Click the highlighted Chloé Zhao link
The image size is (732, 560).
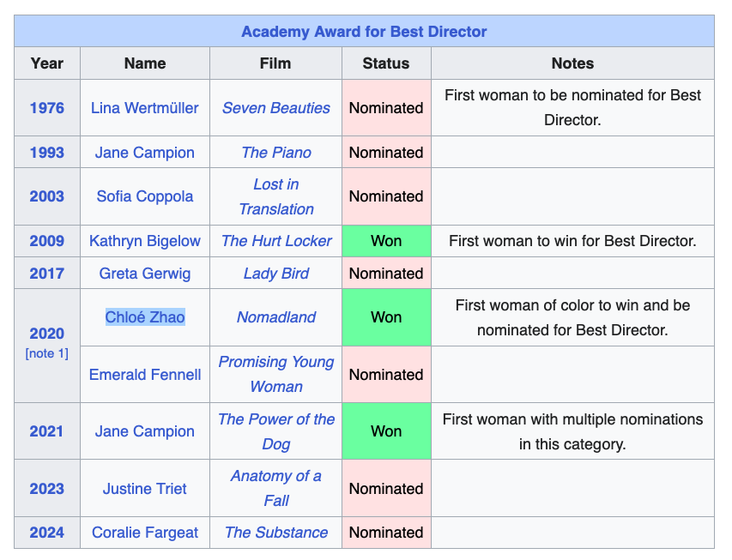[144, 317]
